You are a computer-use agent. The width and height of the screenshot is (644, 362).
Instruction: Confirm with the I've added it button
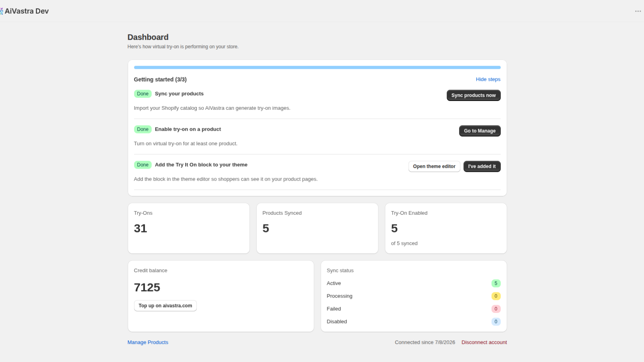(482, 167)
